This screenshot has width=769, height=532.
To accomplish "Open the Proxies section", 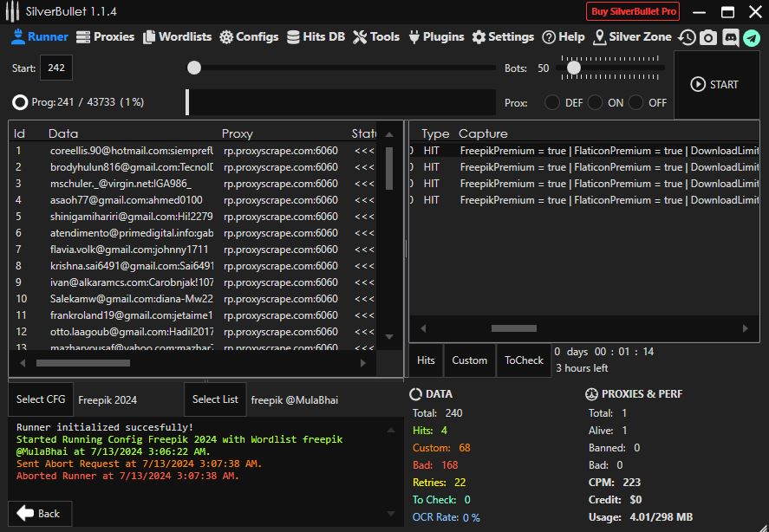I will (105, 36).
